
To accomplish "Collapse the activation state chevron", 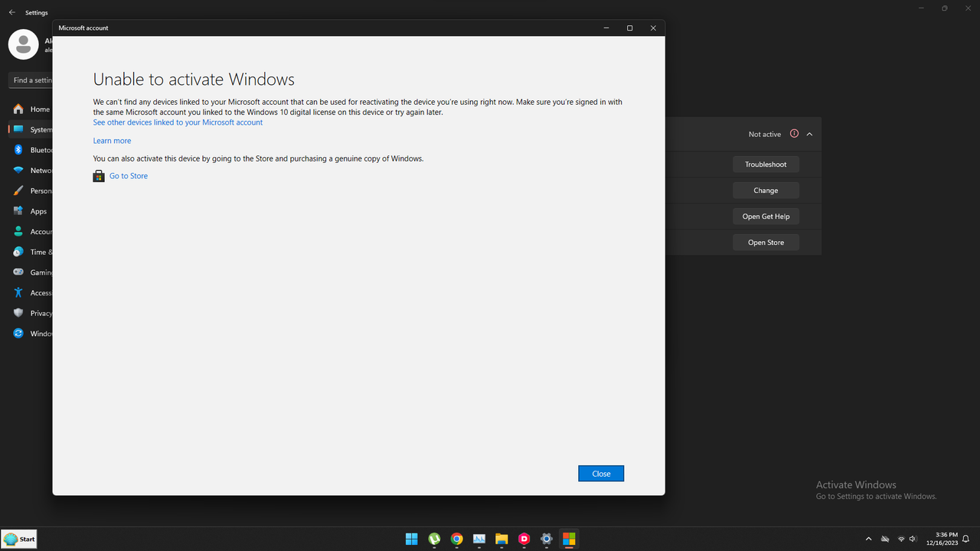I will pos(809,134).
